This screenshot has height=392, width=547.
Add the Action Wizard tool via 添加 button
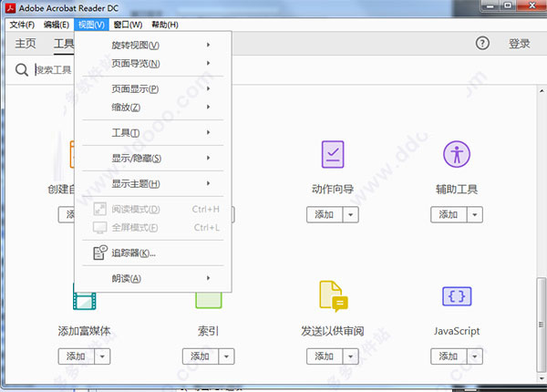pos(325,214)
